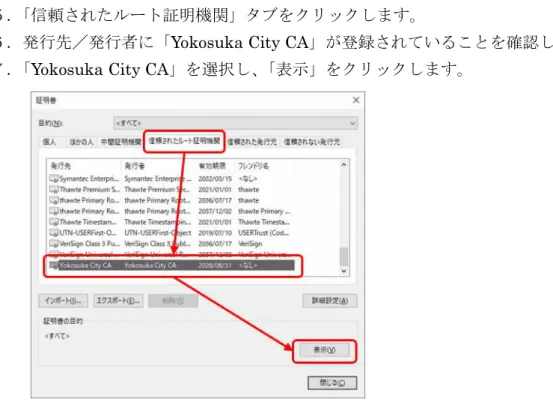Open 詳細設定 advanced settings
This screenshot has height=408, width=553.
(330, 301)
